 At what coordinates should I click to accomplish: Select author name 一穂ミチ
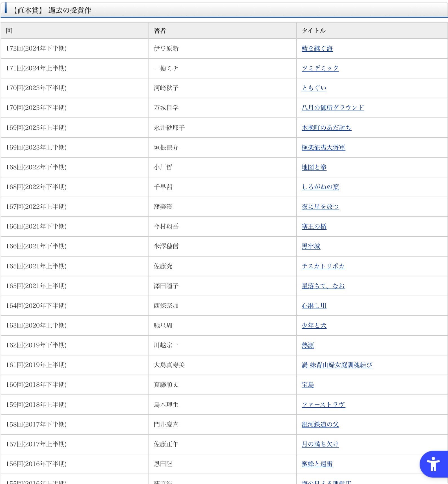coord(166,68)
